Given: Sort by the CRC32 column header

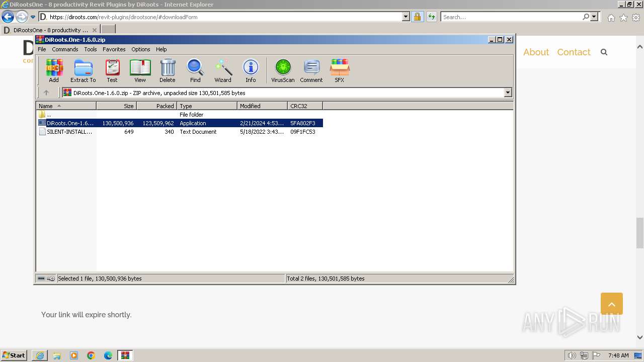Looking at the screenshot, I should (x=305, y=106).
